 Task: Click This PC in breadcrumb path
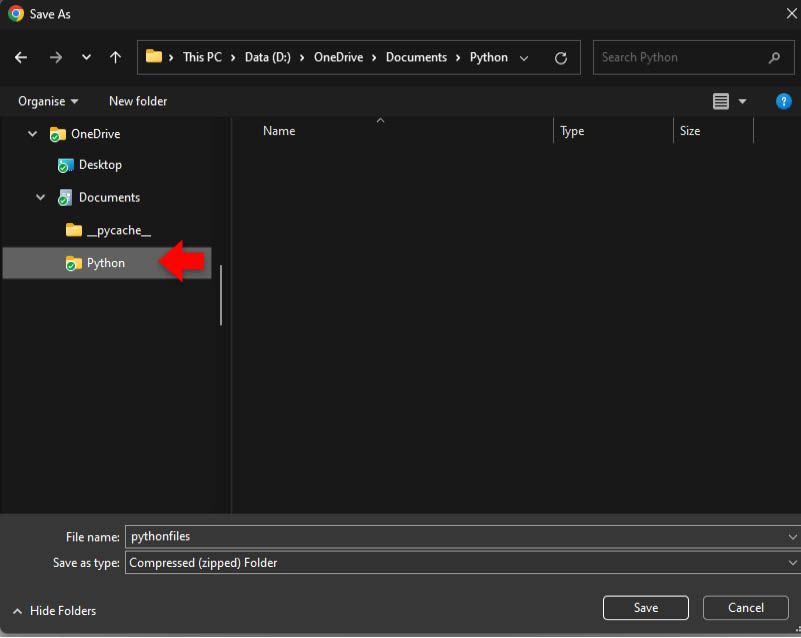coord(202,57)
